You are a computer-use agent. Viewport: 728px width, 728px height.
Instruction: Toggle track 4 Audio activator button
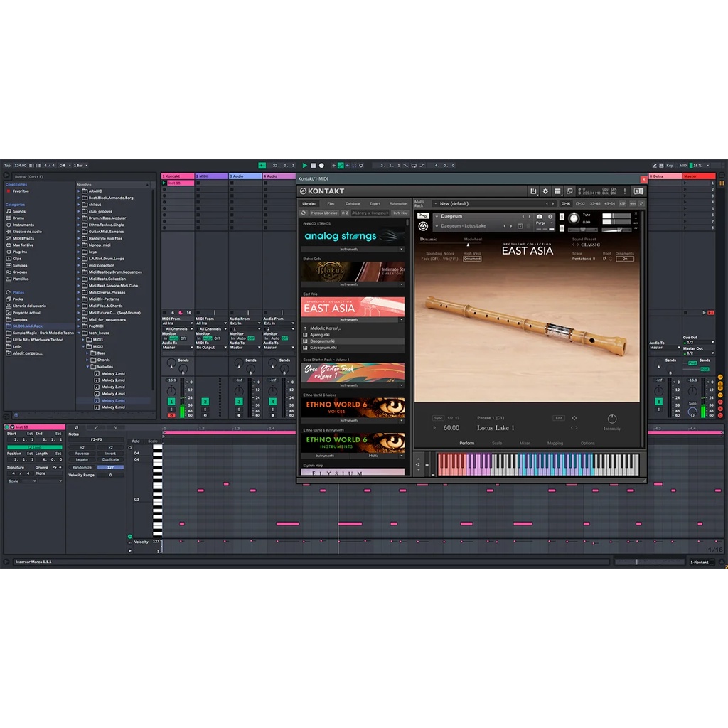click(x=272, y=401)
